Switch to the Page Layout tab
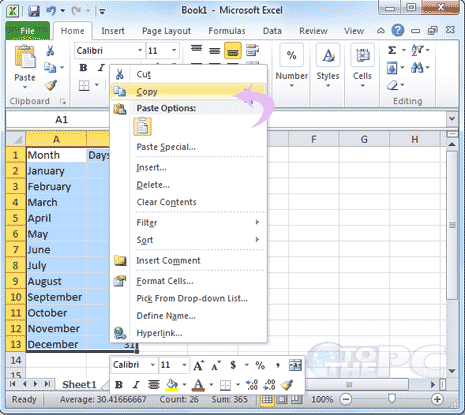This screenshot has height=415, width=465. click(166, 31)
